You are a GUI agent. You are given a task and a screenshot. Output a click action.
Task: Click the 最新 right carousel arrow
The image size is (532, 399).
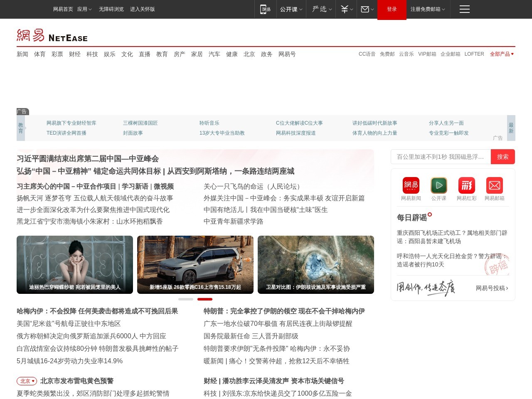point(511,128)
